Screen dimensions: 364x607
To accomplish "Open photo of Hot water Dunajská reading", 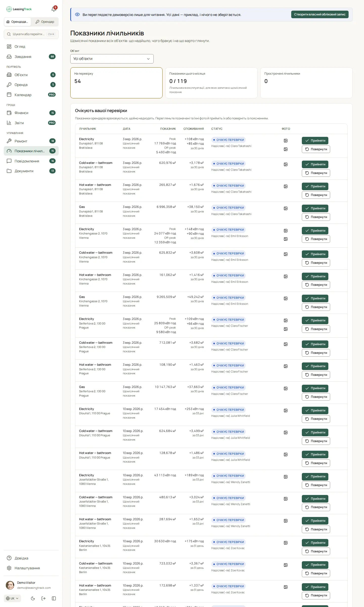I will [x=286, y=186].
